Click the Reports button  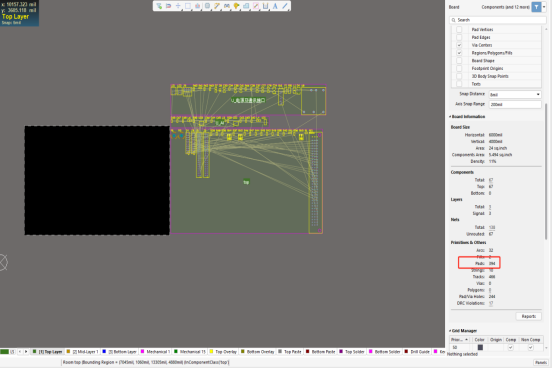coord(529,316)
